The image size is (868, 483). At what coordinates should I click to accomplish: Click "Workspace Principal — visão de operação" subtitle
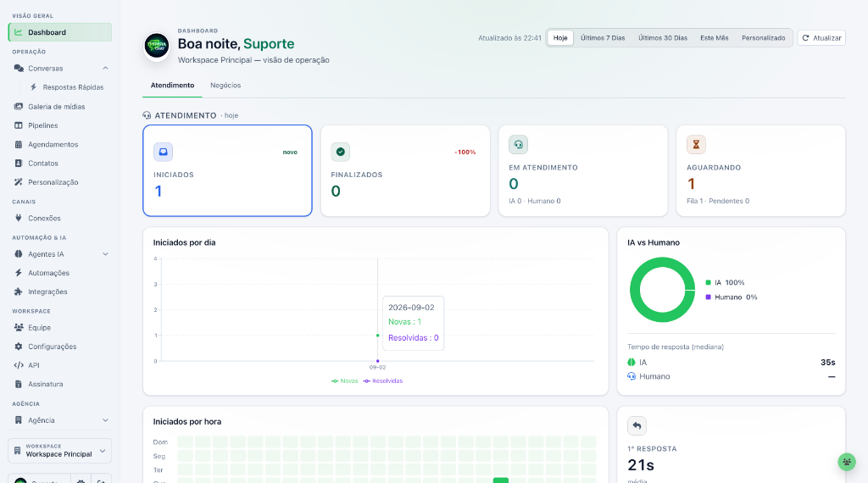point(253,60)
